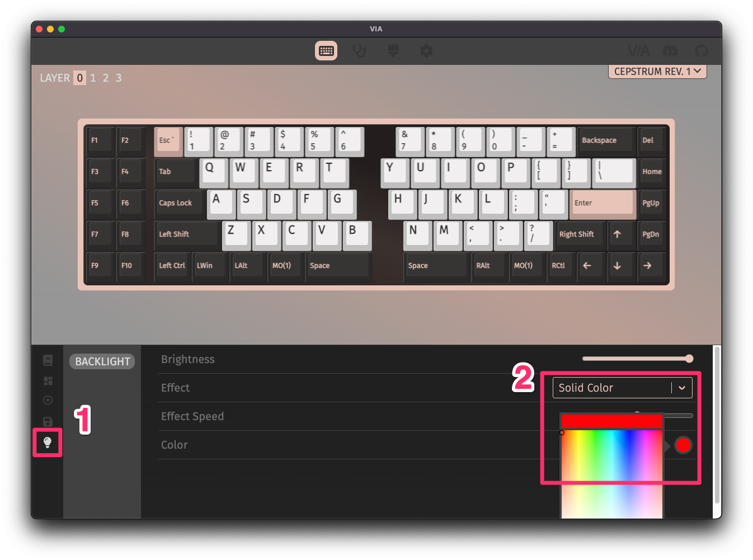Screen dimensions: 753x560
Task: Switch to layer 3
Action: tap(119, 78)
